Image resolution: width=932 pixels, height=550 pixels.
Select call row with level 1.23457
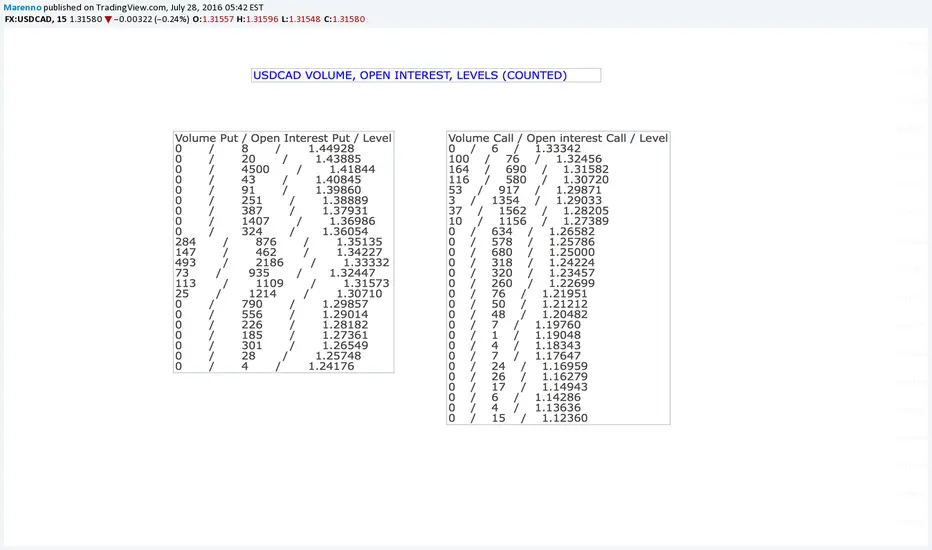click(522, 273)
